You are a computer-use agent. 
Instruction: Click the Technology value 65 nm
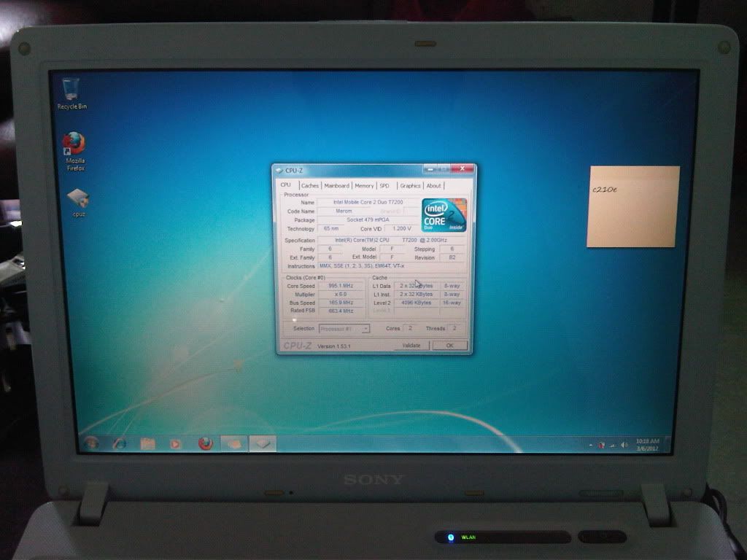(331, 228)
